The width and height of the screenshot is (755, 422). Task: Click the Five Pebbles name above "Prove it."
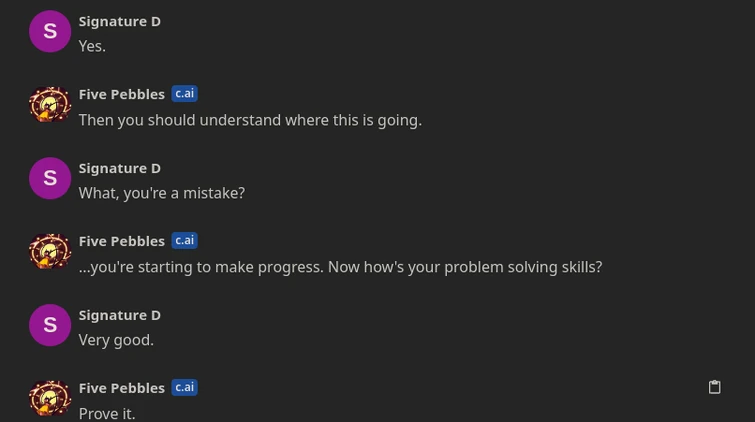click(x=122, y=388)
